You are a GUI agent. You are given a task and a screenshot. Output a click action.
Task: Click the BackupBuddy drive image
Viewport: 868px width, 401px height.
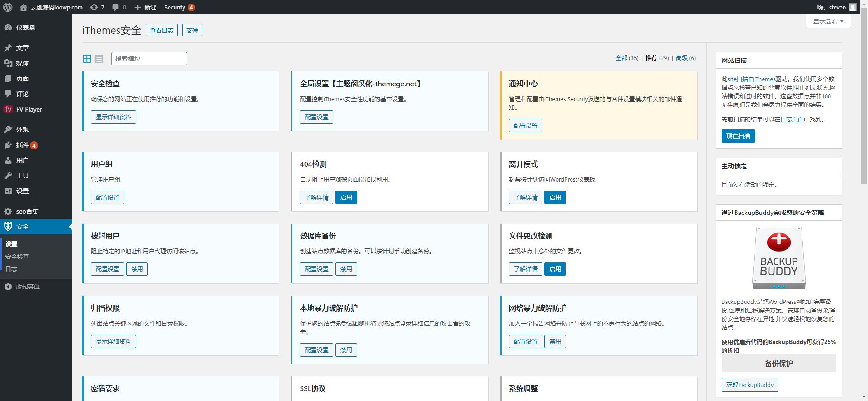779,258
